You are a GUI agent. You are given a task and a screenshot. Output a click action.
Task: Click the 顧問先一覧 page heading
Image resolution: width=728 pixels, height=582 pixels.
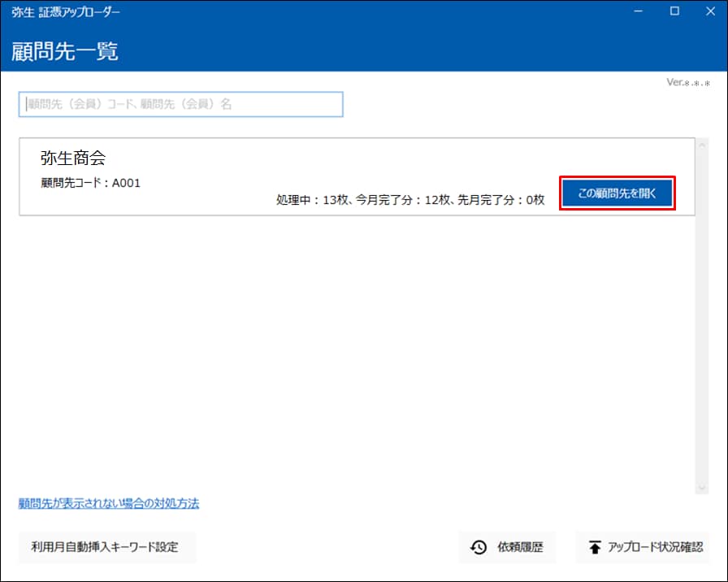pos(65,50)
